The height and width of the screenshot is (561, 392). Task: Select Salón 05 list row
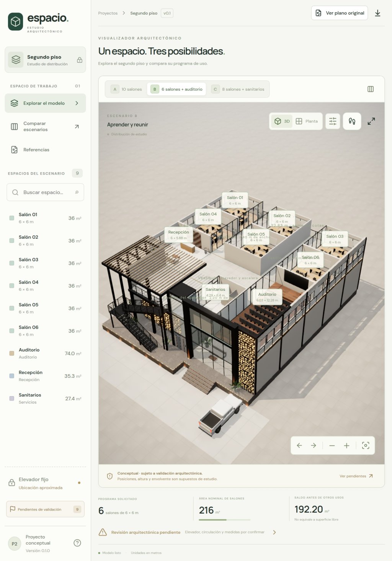tap(45, 308)
